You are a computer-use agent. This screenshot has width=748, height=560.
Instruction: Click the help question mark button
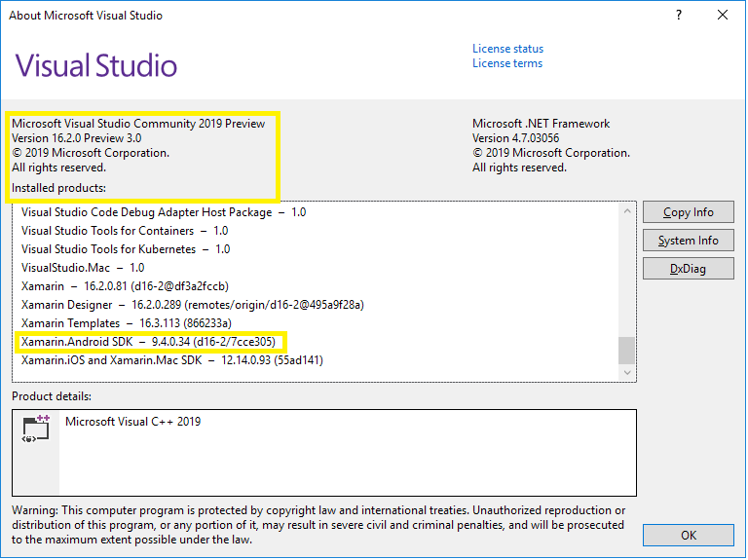point(678,16)
